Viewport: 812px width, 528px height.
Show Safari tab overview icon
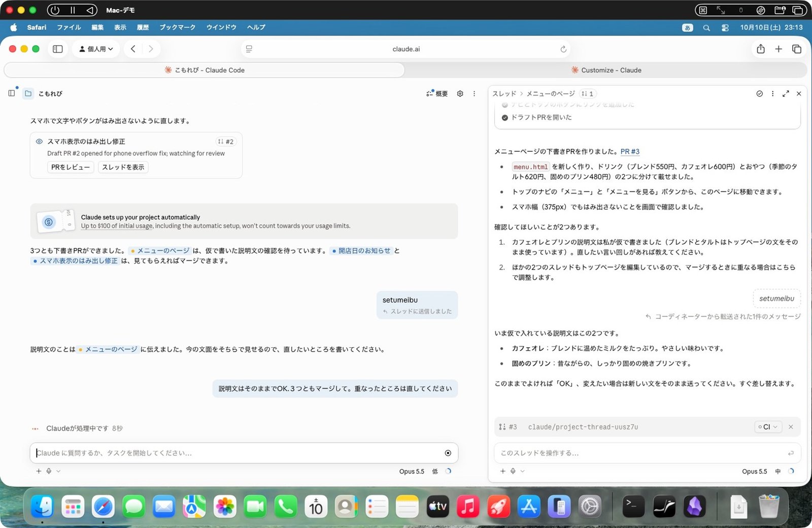[x=797, y=49]
